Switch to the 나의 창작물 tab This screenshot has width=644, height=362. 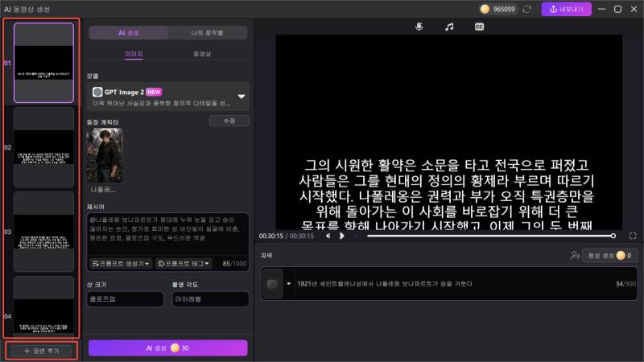208,33
